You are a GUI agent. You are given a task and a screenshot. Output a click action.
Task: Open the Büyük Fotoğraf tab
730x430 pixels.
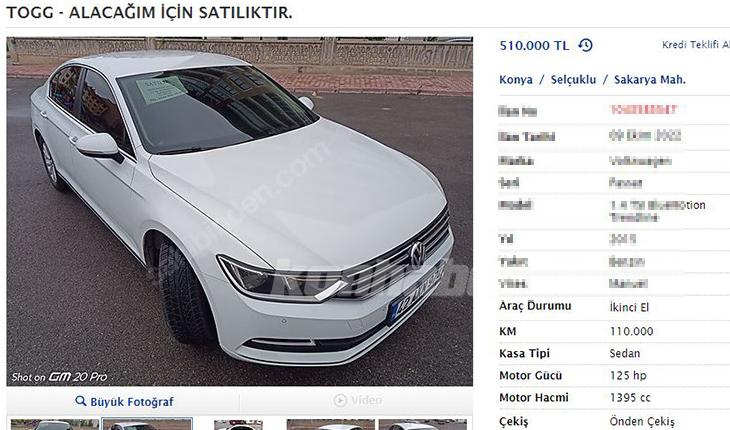pos(124,401)
